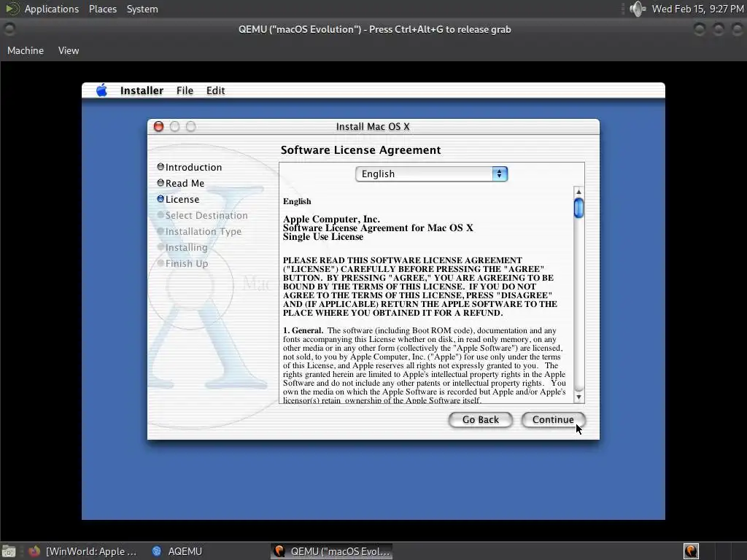Viewport: 747px width, 560px height.
Task: Click the Installation Type step
Action: [x=204, y=231]
